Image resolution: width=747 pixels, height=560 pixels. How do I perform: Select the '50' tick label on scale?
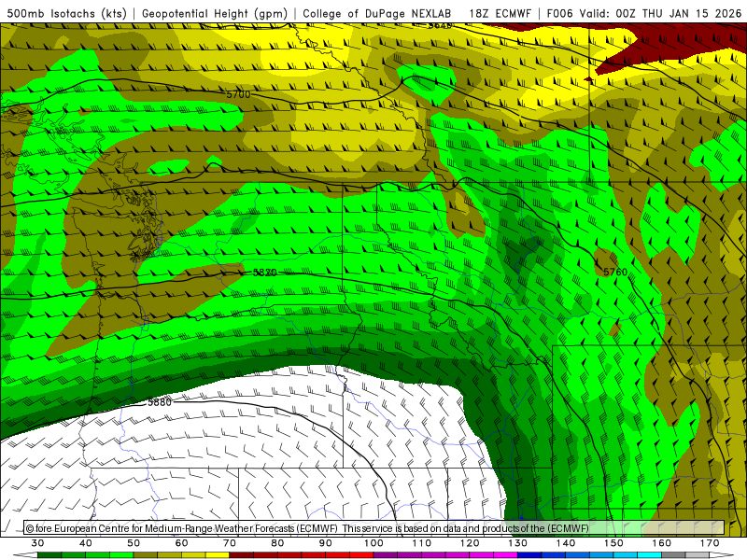[x=134, y=543]
